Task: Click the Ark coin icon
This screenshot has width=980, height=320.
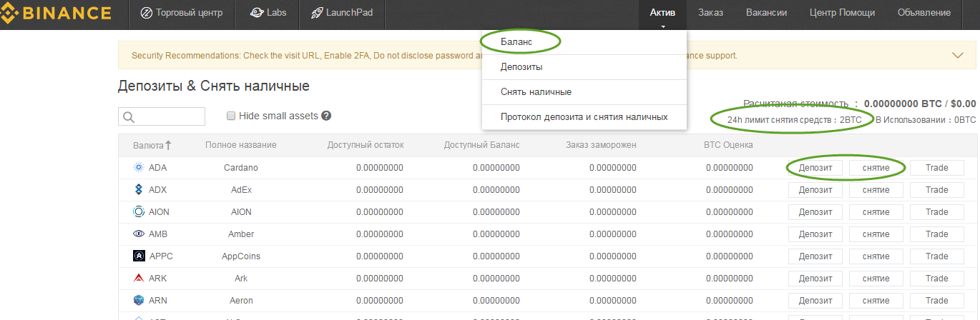Action: 139,278
